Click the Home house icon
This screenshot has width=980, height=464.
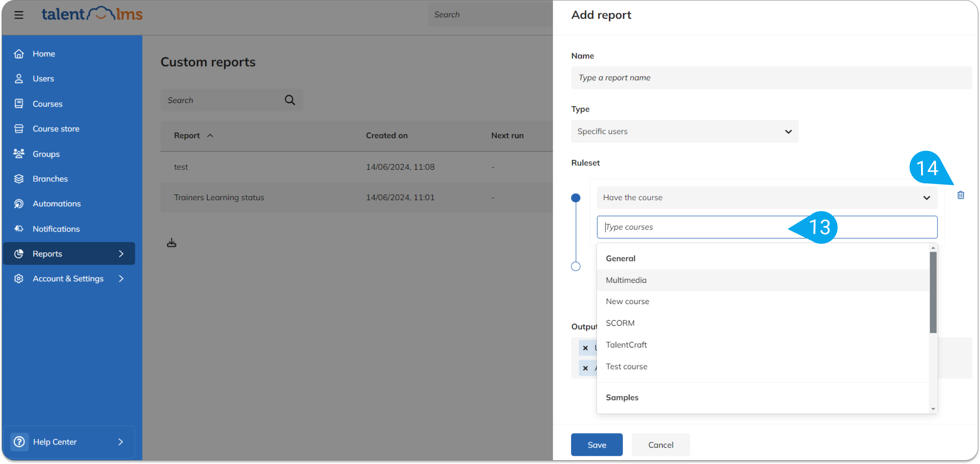(x=19, y=54)
